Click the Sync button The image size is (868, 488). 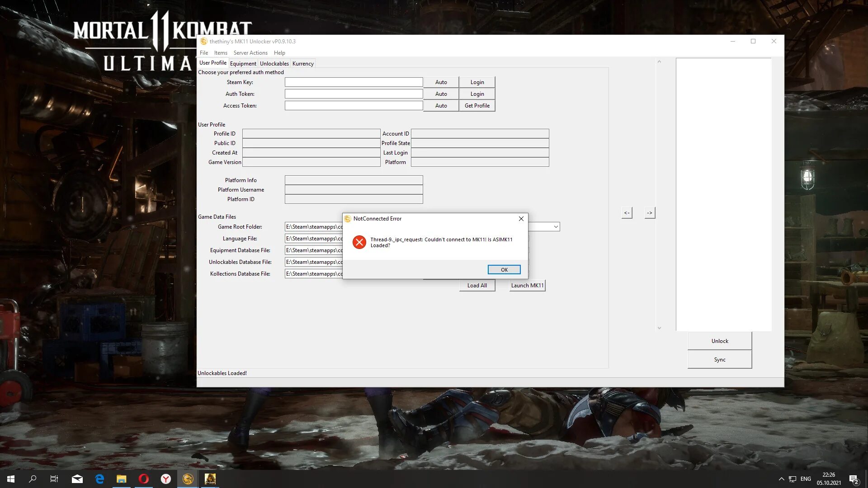[720, 360]
